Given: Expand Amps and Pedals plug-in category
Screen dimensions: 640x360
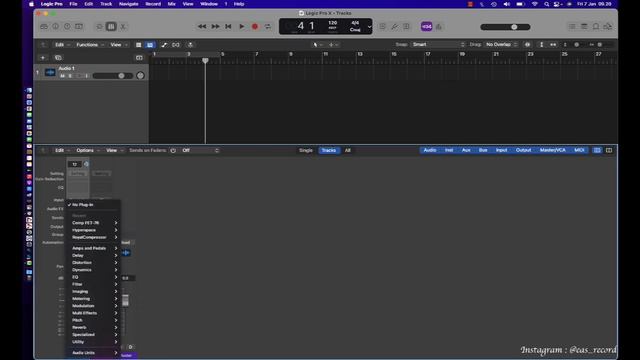Looking at the screenshot, I should pos(94,248).
